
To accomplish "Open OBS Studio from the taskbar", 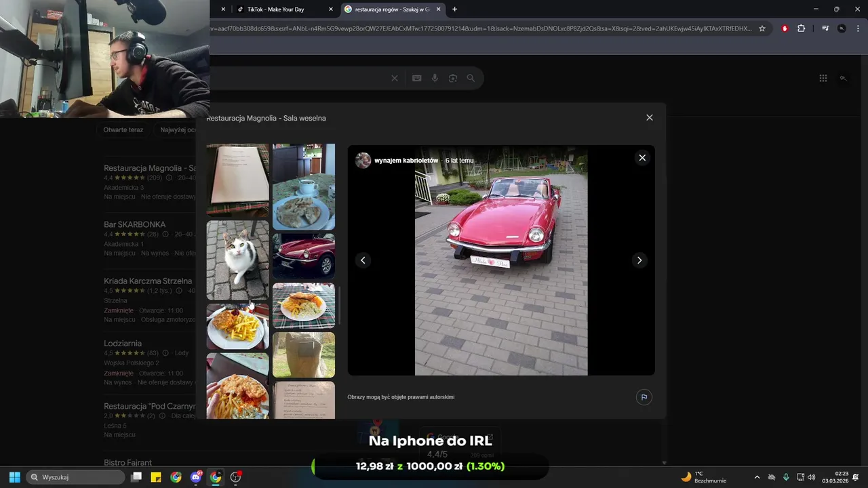I will coord(235,477).
